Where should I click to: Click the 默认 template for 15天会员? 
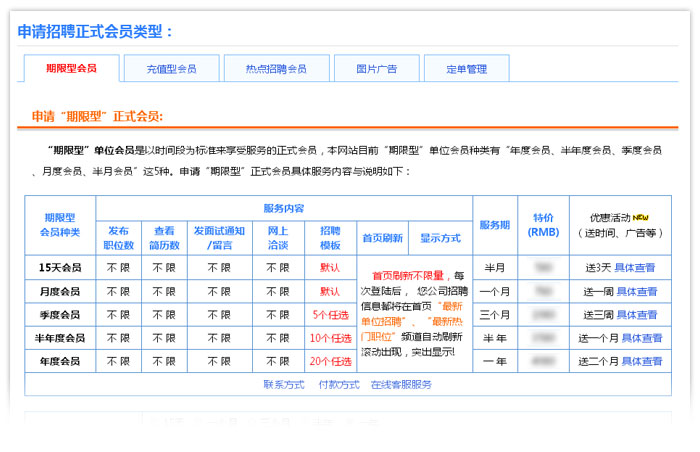click(329, 268)
